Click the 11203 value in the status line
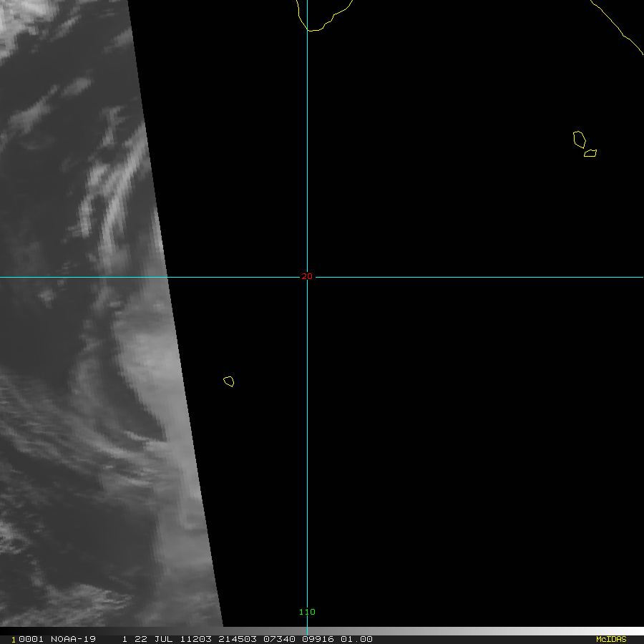 (x=196, y=639)
